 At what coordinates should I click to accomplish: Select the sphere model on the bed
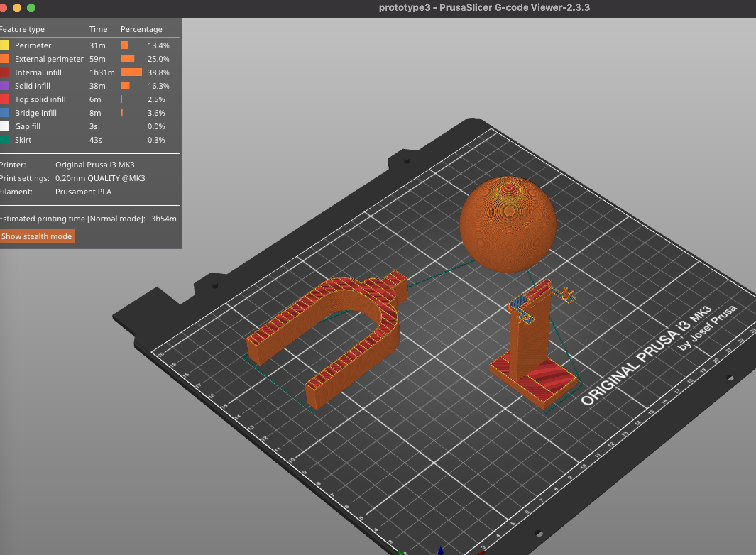click(x=508, y=224)
